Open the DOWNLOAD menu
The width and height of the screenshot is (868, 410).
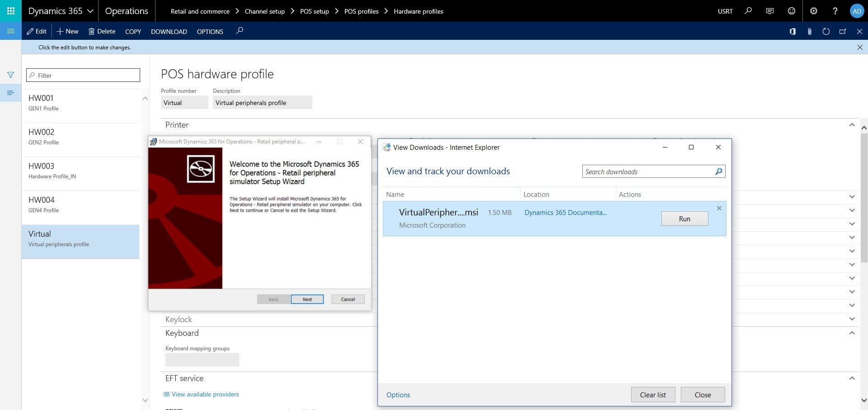(169, 32)
